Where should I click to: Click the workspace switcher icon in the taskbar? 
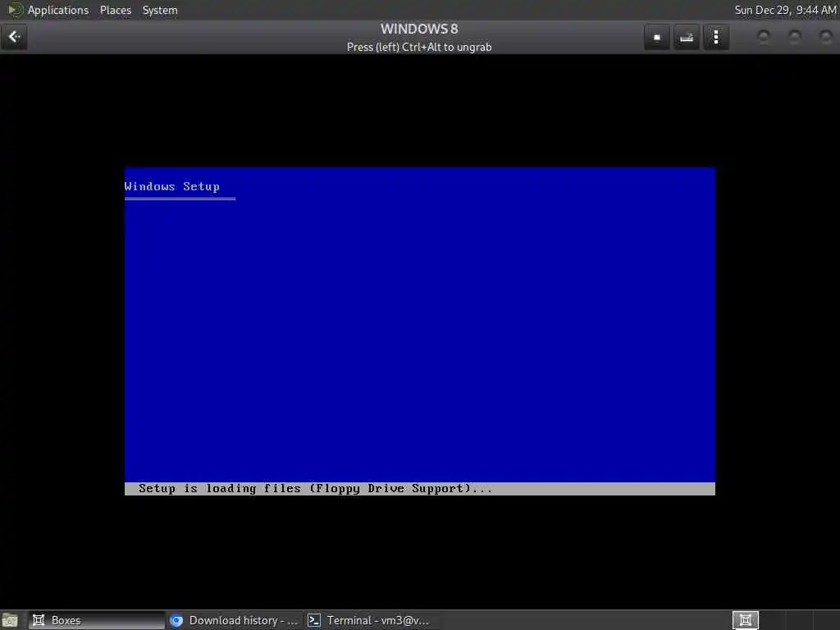point(745,620)
